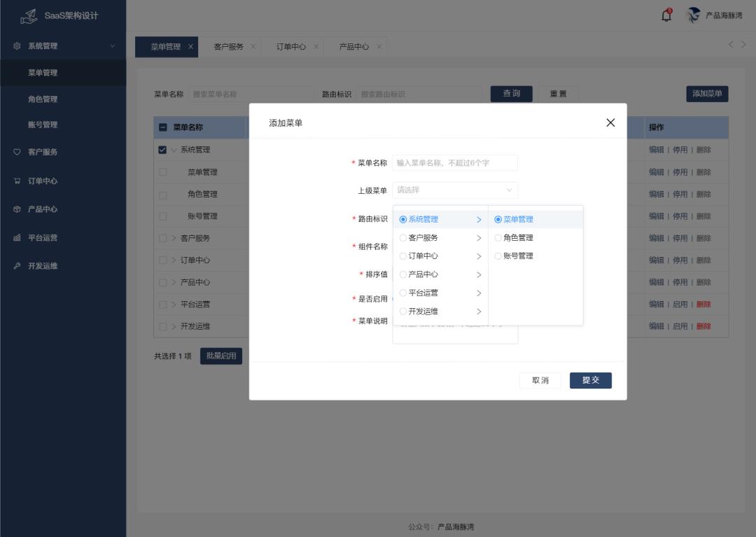Close the 添加菜单 dialog with X
Screen dimensions: 756x537
click(610, 123)
